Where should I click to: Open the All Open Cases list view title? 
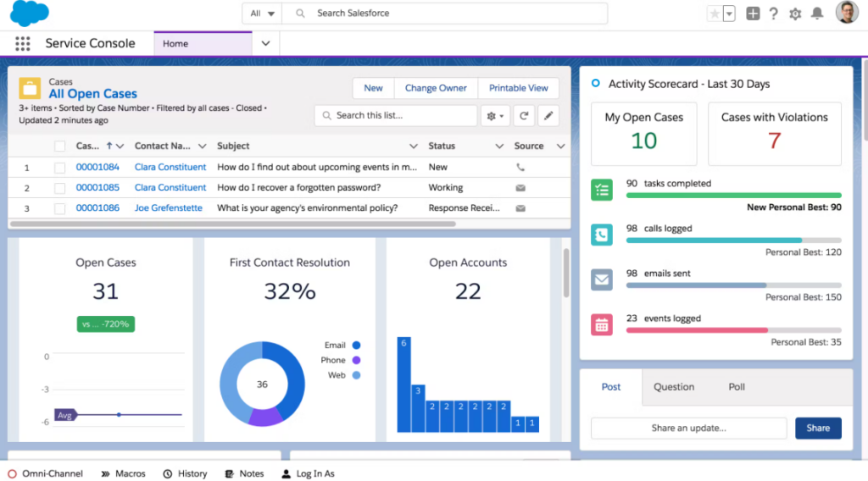click(x=93, y=94)
